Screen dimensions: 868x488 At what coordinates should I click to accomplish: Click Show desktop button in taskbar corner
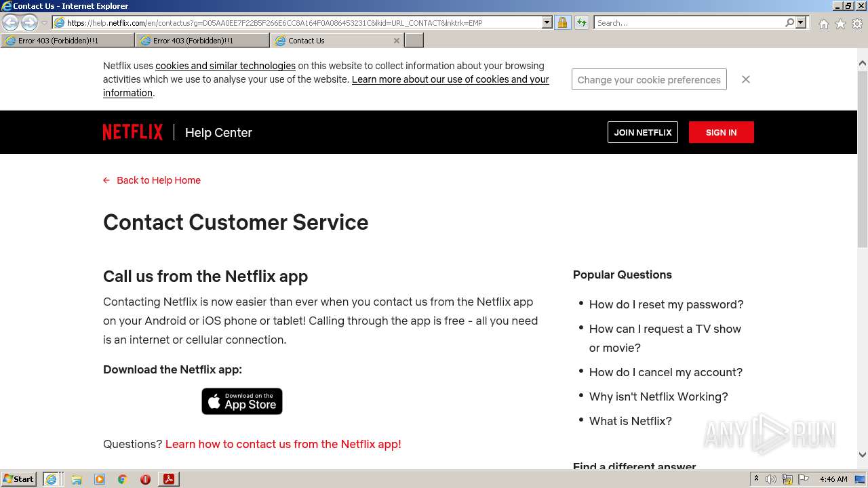point(861,479)
